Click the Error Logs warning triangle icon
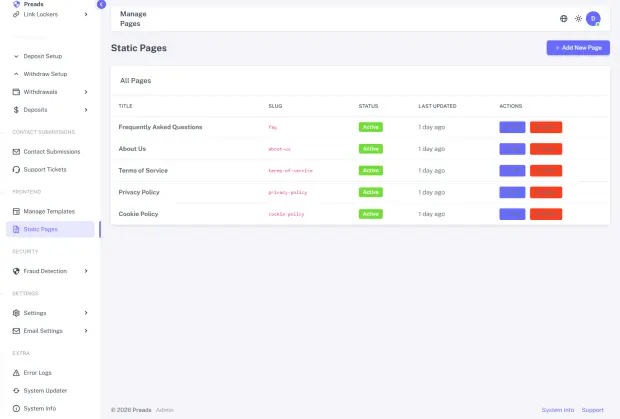The image size is (620, 419). pos(16,373)
